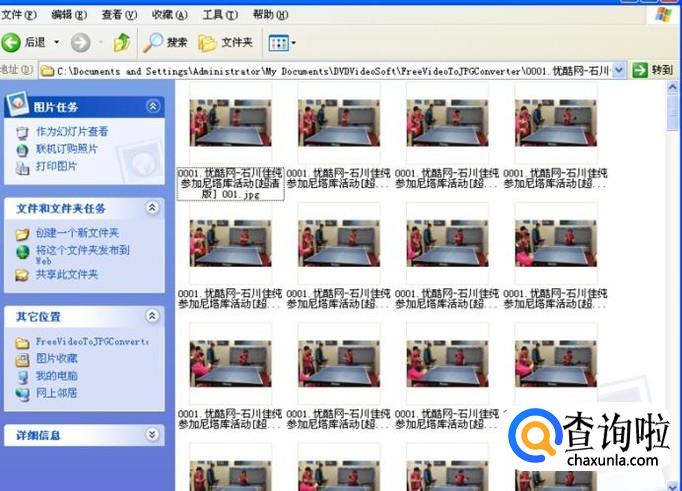Select the second thumbnail in second row
Screen dimensions: 682x491
tap(339, 244)
